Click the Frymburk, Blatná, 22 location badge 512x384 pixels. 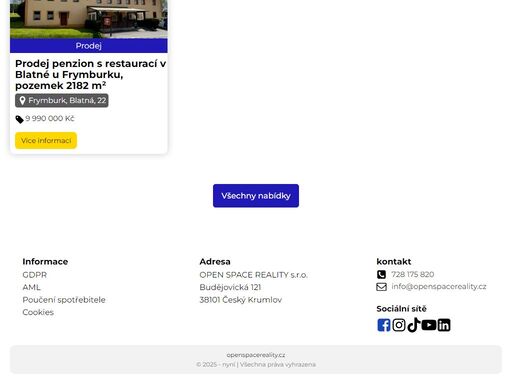pos(62,100)
